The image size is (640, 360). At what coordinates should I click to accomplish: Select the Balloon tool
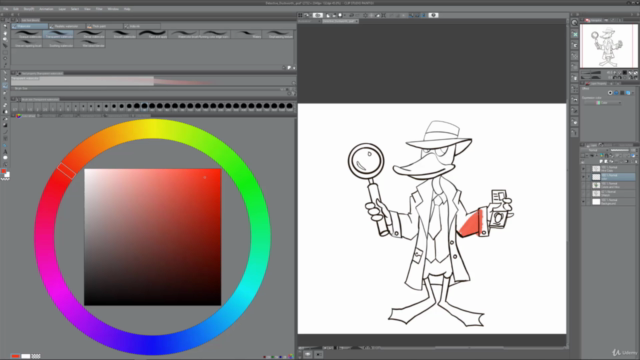coord(5,158)
